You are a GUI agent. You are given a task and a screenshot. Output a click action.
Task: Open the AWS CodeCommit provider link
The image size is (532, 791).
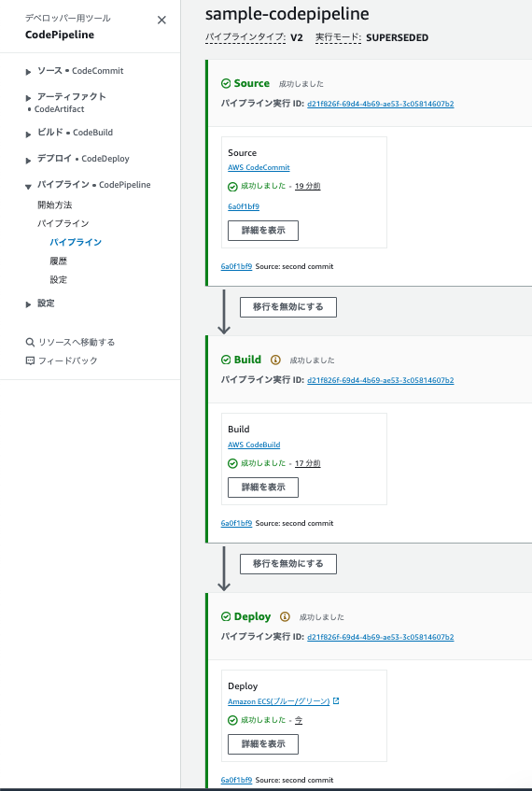click(x=259, y=167)
